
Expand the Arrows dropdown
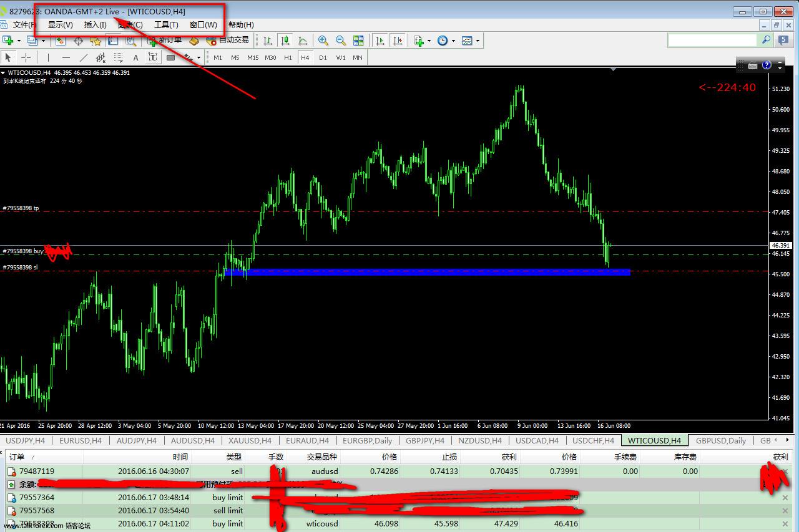(199, 57)
